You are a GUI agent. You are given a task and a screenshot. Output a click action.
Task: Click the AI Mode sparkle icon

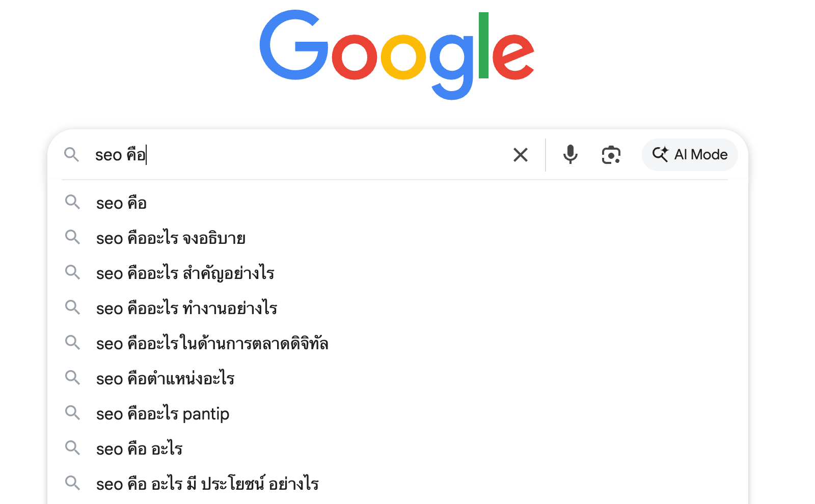660,155
